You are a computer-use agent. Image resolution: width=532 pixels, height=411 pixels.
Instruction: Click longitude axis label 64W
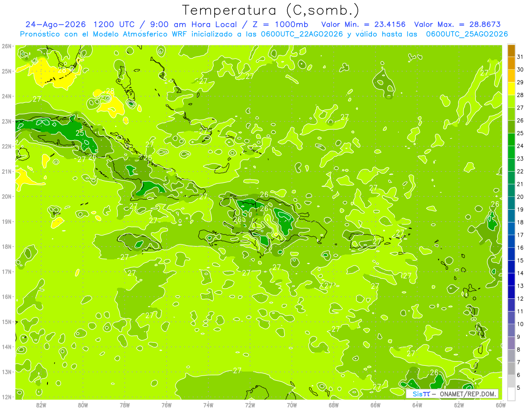point(417,405)
